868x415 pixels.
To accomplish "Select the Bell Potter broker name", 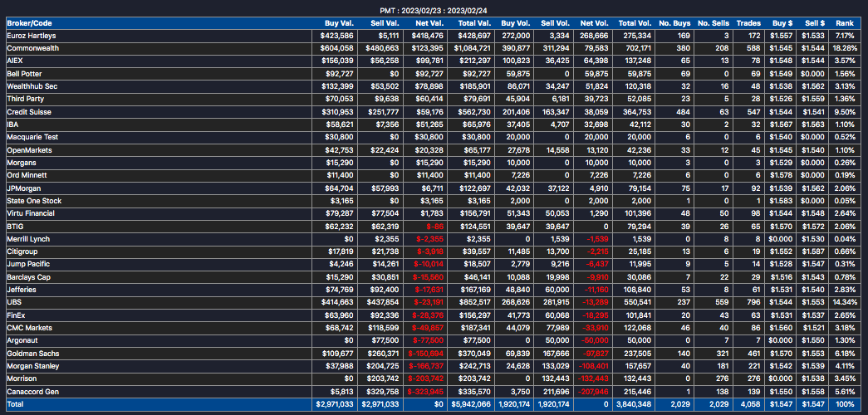I will 24,74.
